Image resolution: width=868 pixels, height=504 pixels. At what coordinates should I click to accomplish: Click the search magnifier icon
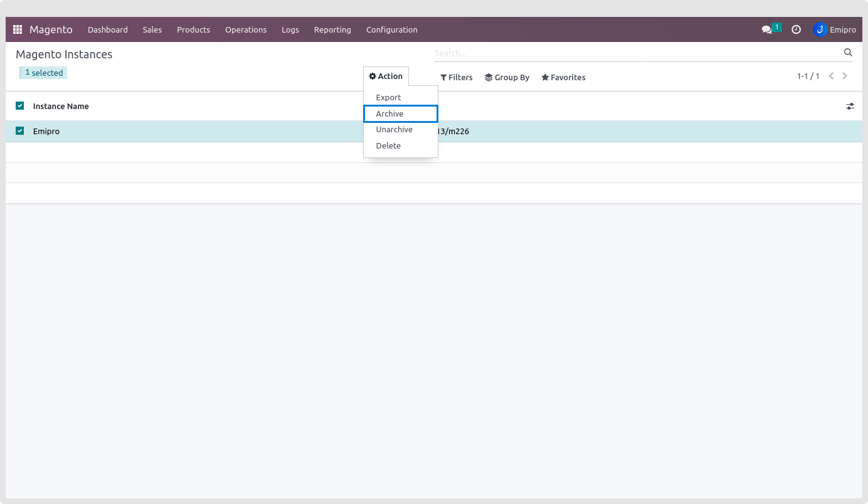coord(848,53)
